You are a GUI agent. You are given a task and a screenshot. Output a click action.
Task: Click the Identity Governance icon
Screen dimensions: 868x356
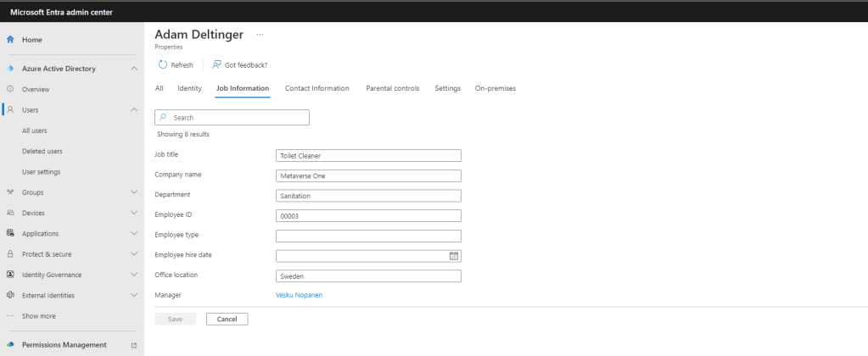point(10,275)
